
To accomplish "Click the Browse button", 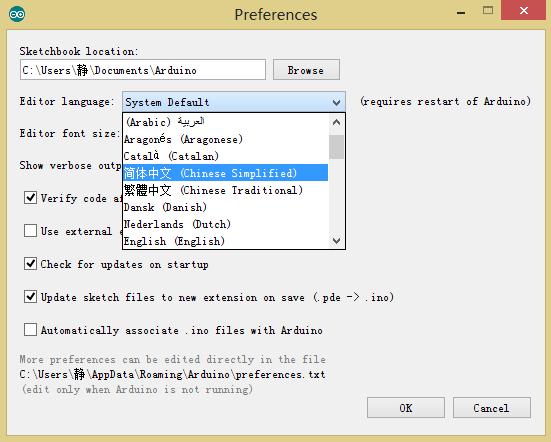I will click(x=306, y=70).
